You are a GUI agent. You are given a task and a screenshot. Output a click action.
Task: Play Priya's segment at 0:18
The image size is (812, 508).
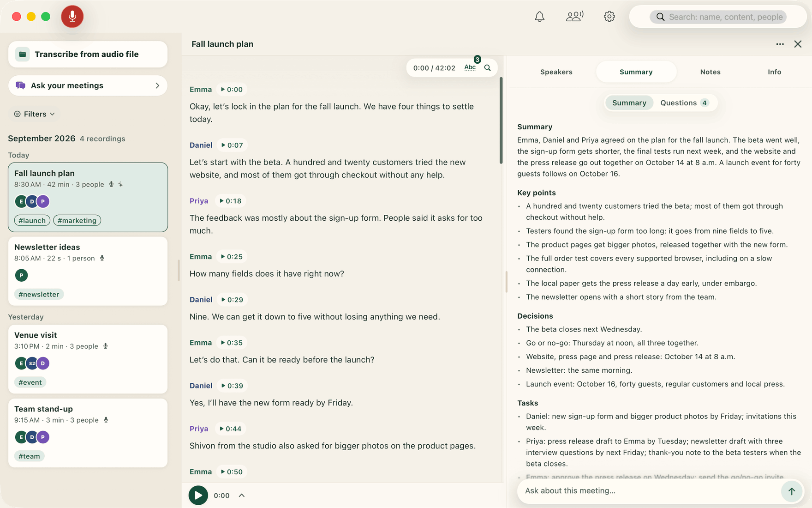coord(230,201)
